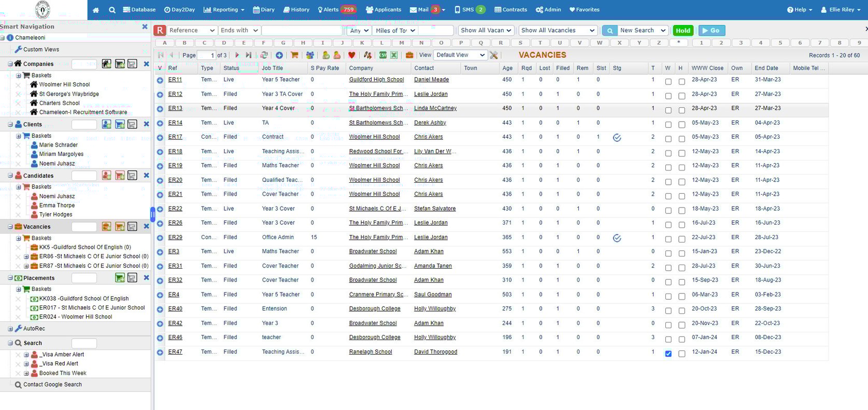Open the view settings tools icon

pyautogui.click(x=494, y=55)
